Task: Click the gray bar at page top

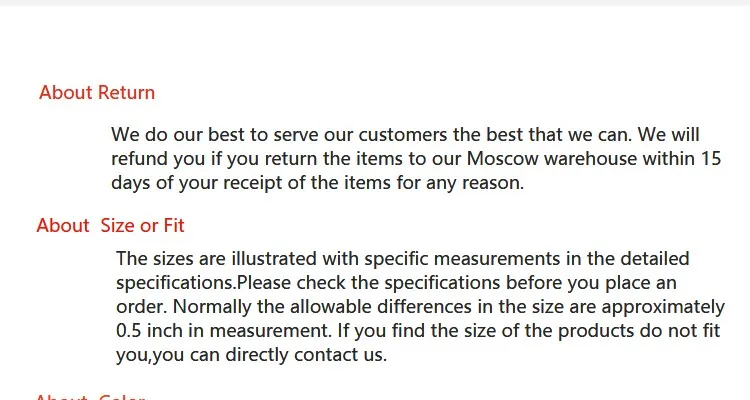Action: tap(375, 3)
